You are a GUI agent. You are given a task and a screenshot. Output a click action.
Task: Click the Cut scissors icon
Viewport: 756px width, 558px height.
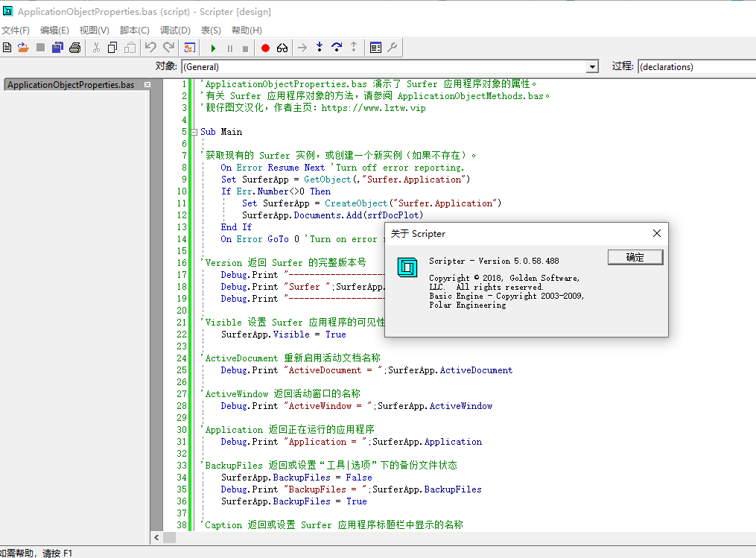coord(96,48)
